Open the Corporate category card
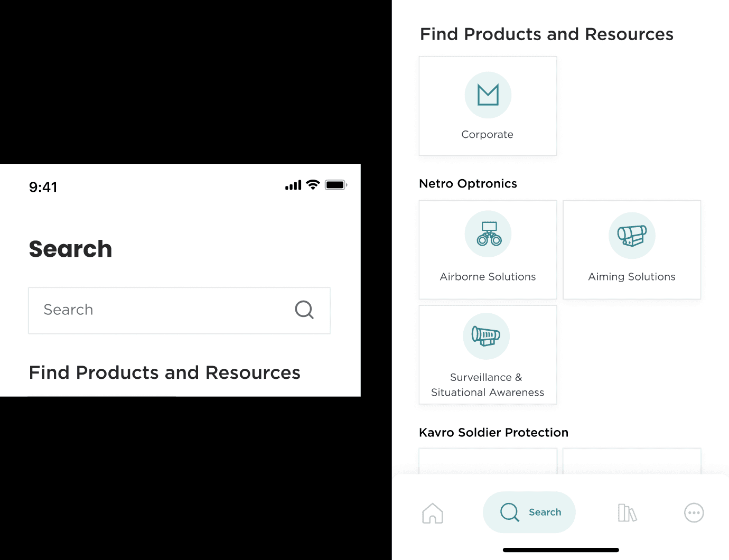The image size is (729, 560). [x=488, y=106]
